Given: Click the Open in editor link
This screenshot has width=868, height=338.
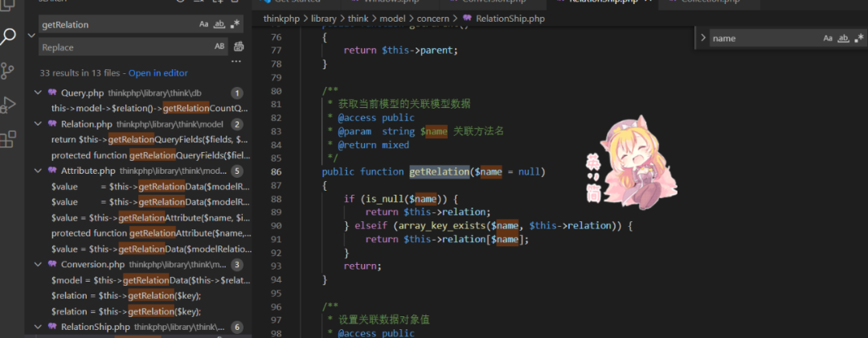Looking at the screenshot, I should 158,73.
